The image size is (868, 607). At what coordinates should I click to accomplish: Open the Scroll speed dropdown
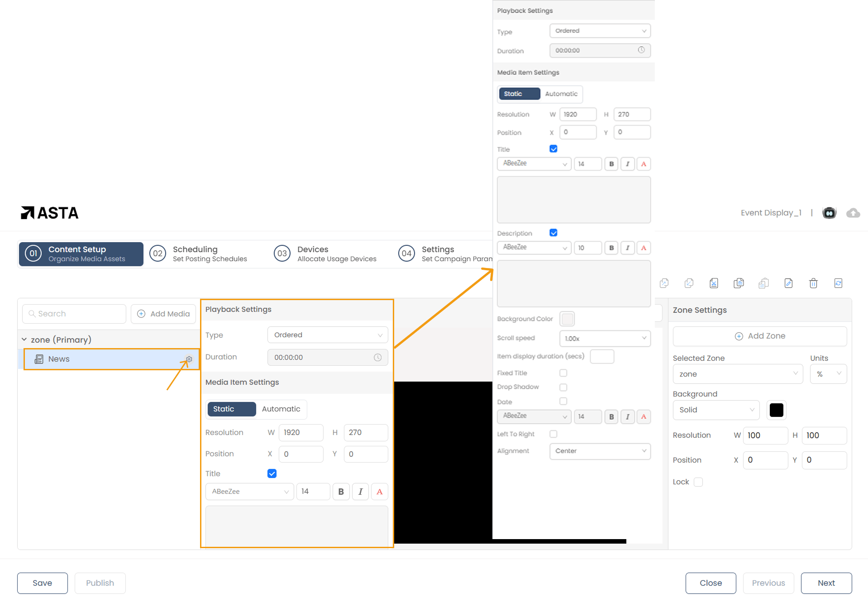coord(605,339)
